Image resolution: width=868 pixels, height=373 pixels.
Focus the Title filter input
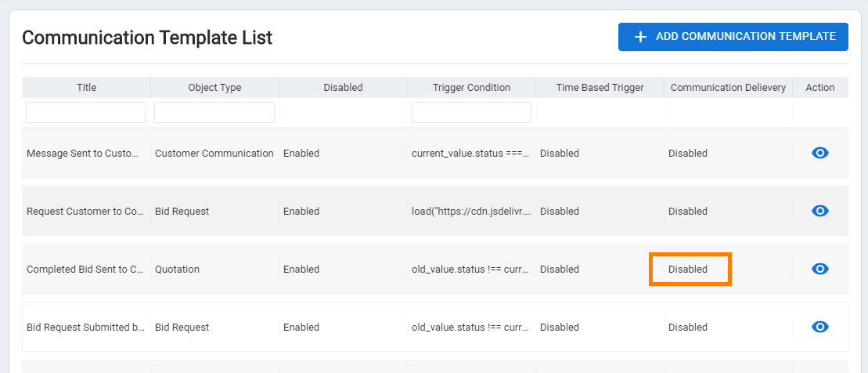click(86, 113)
